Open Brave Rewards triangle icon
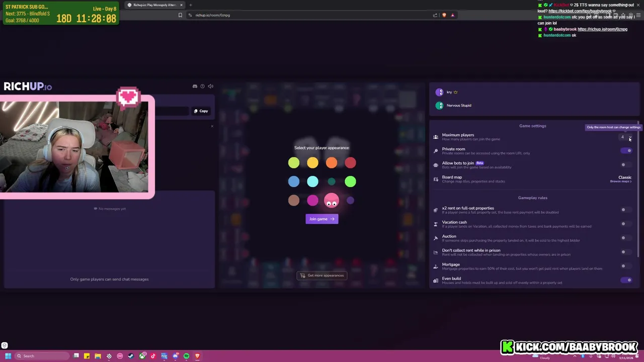 [452, 15]
